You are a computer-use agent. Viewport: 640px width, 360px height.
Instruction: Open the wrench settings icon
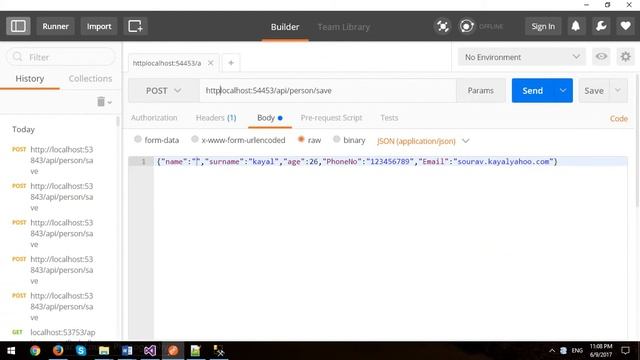[x=601, y=27]
